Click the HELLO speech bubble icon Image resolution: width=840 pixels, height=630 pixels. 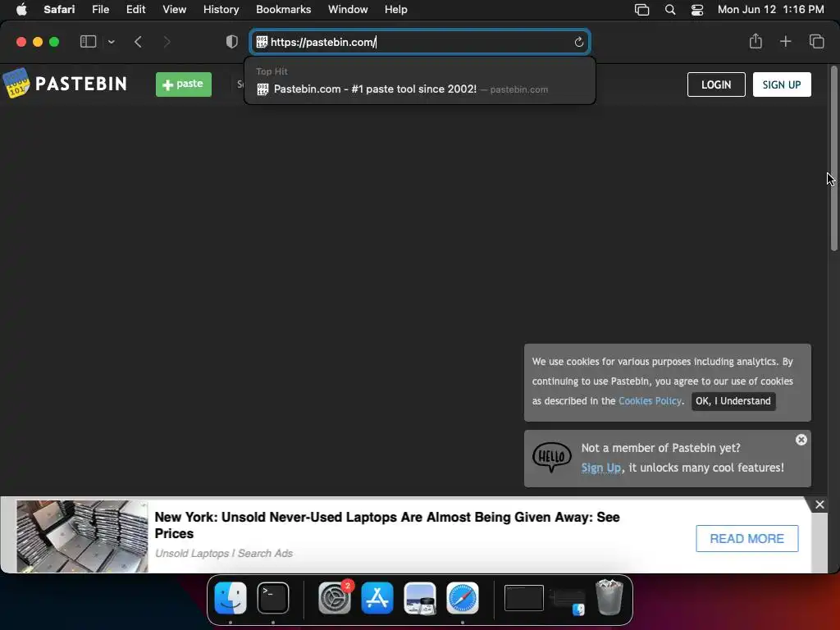pyautogui.click(x=552, y=457)
